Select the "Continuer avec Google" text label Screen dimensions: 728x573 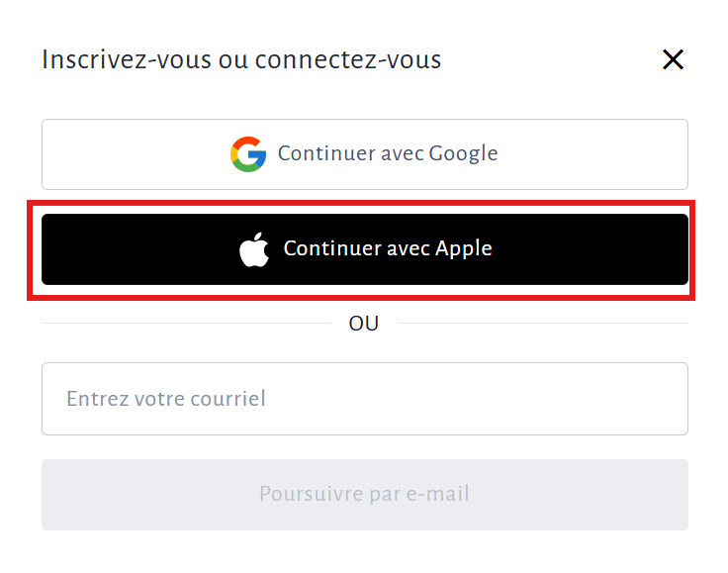(388, 154)
